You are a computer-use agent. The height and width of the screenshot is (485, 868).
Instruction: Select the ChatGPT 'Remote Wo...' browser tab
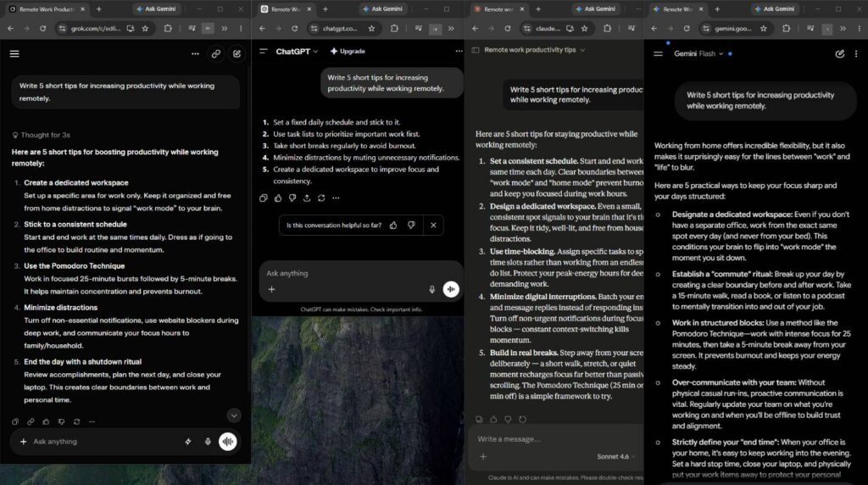pyautogui.click(x=287, y=8)
